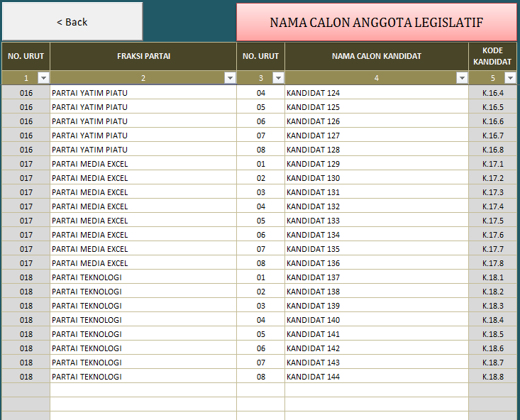Select cell KANDIDAT 125
This screenshot has width=520, height=420.
click(x=377, y=107)
